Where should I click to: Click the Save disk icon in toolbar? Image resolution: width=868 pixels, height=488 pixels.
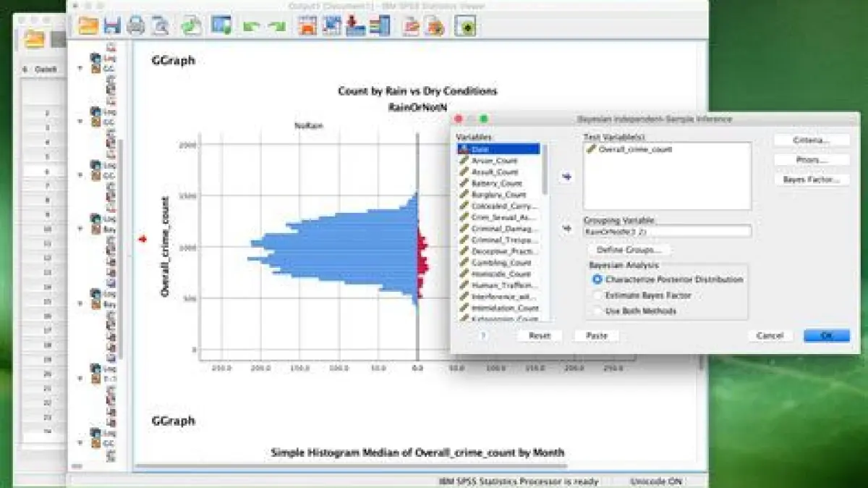[112, 26]
